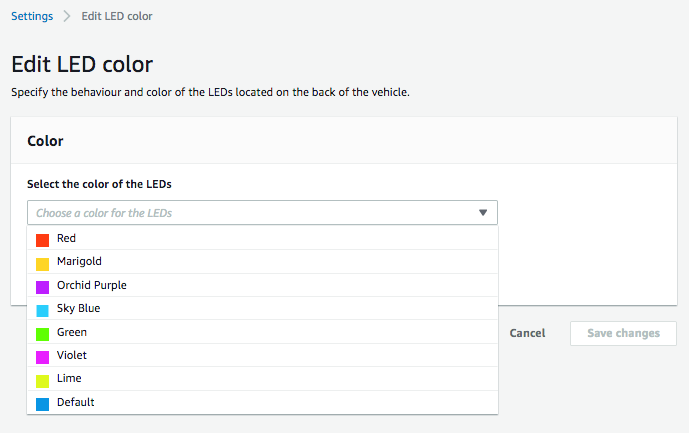Click the red color swatch

click(42, 240)
